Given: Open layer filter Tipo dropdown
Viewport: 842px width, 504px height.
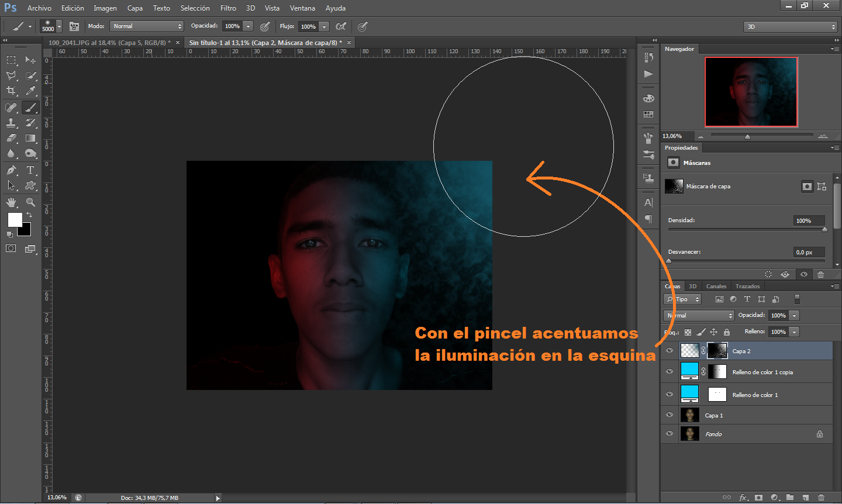Looking at the screenshot, I should click(x=682, y=299).
